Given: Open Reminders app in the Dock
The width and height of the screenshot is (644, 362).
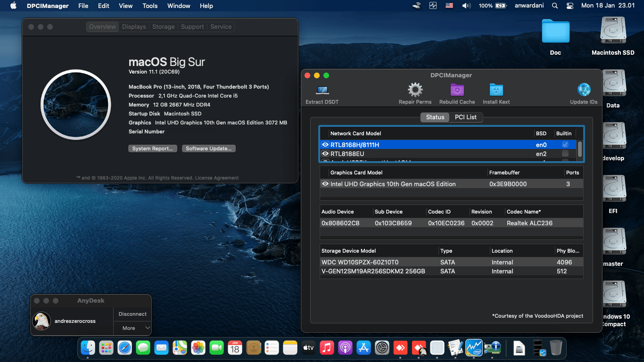Looking at the screenshot, I should point(272,348).
